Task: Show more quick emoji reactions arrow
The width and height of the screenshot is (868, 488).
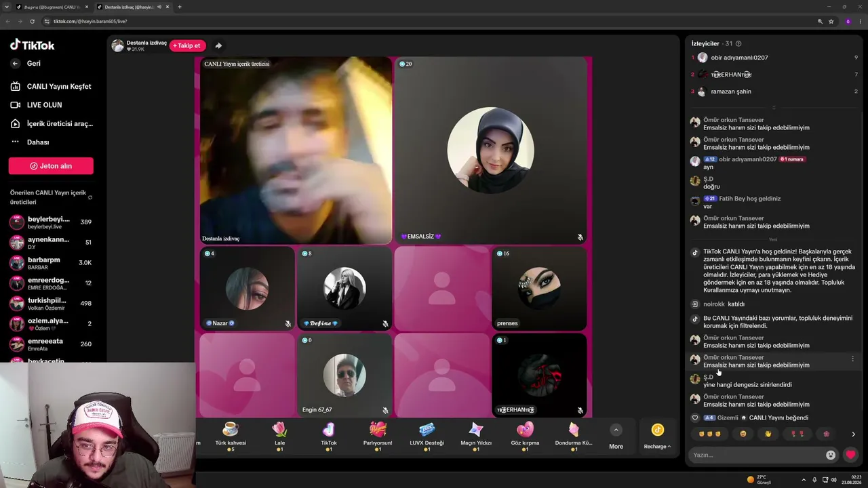Action: 853,434
